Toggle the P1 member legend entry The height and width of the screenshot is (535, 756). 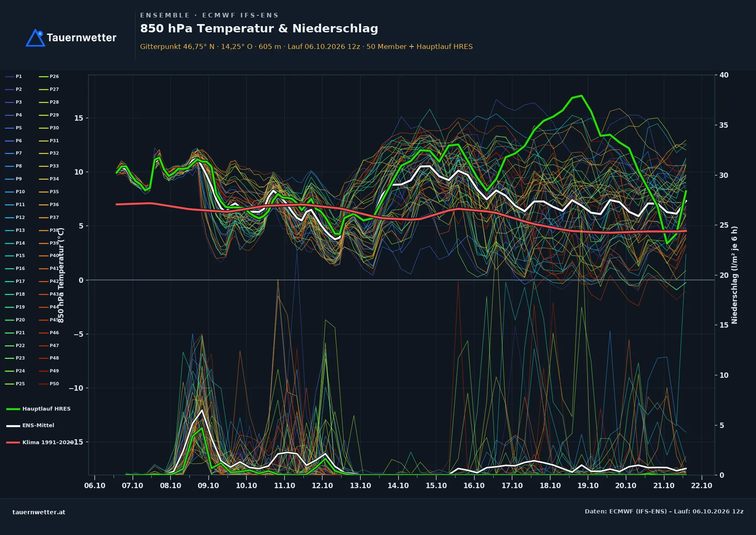[x=14, y=77]
